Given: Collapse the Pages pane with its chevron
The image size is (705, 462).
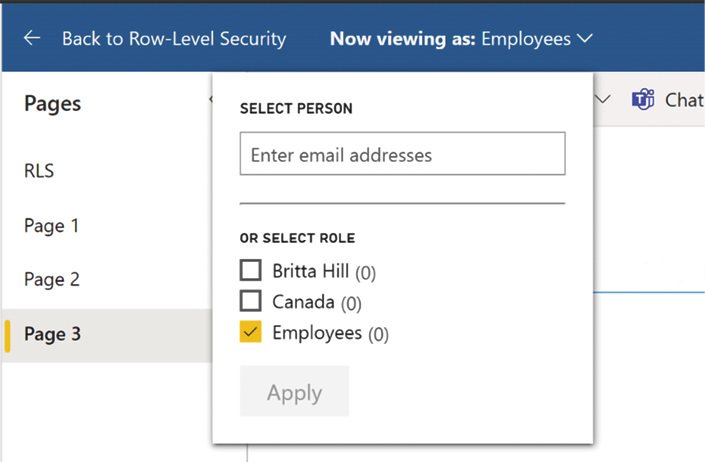Looking at the screenshot, I should [x=210, y=99].
